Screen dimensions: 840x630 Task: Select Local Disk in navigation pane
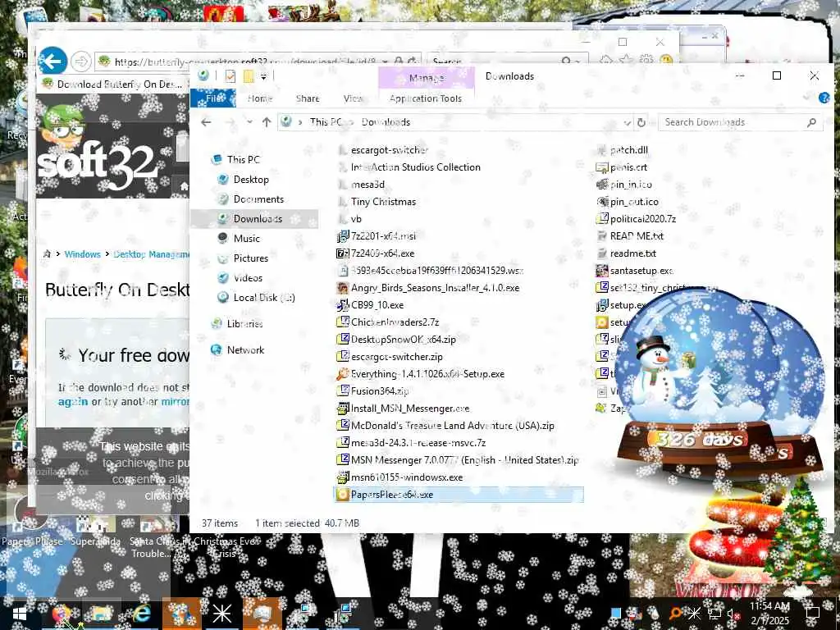pyautogui.click(x=256, y=298)
